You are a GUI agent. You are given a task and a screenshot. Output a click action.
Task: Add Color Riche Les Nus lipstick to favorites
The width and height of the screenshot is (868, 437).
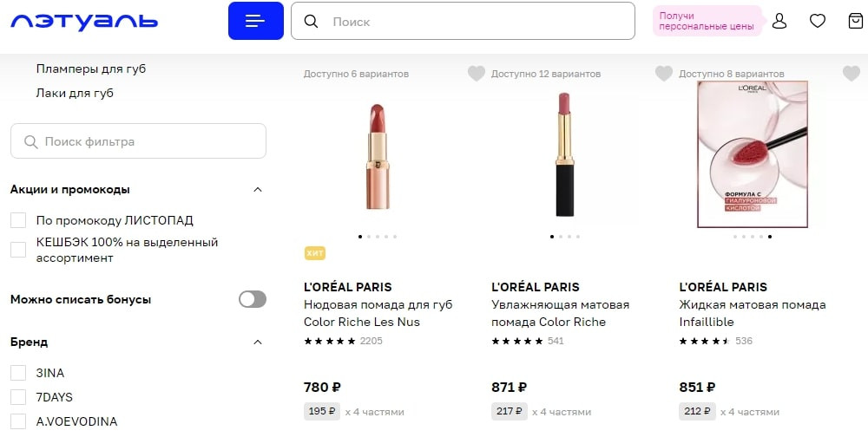coord(476,74)
